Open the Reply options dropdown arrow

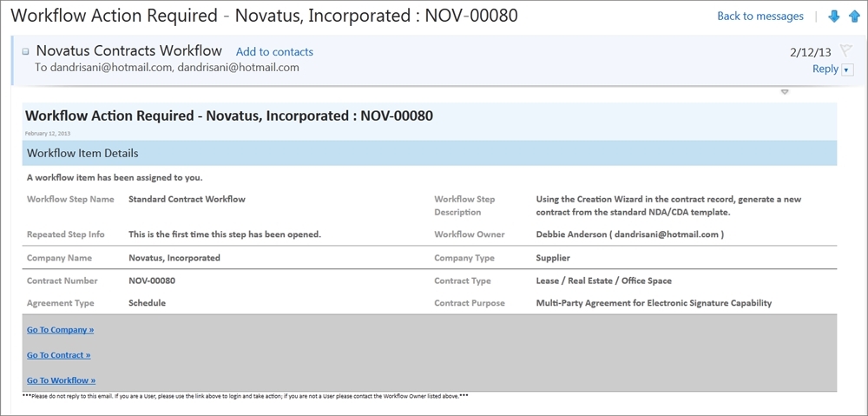click(847, 69)
